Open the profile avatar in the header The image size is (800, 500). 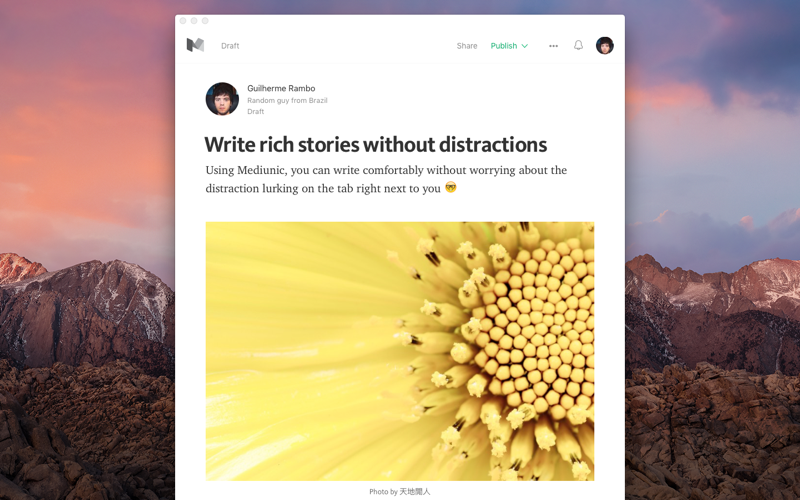[605, 45]
